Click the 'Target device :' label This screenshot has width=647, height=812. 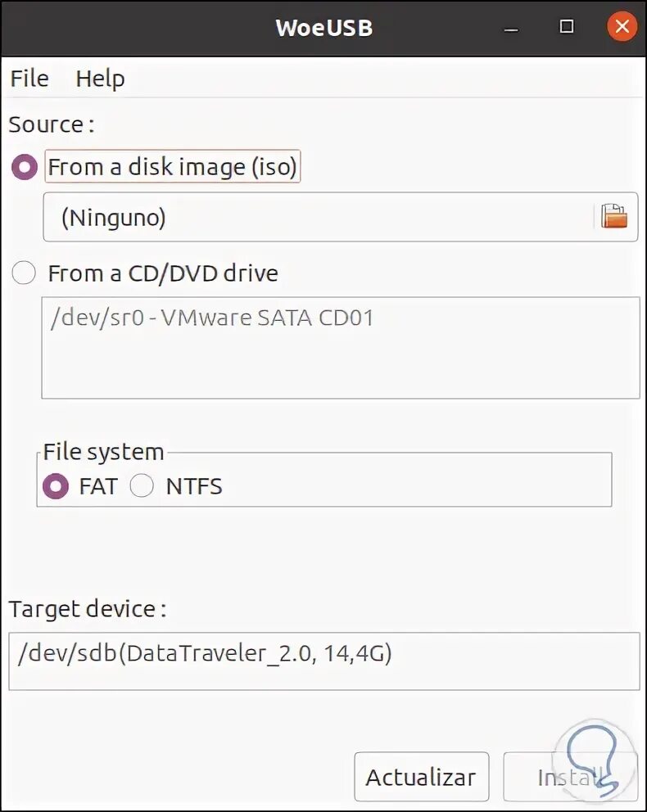click(x=87, y=609)
